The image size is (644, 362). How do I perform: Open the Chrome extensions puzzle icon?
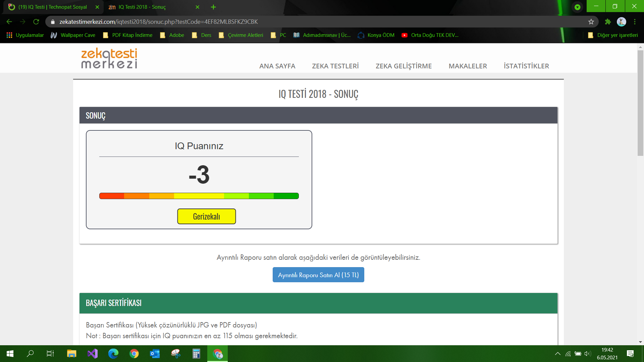click(x=608, y=22)
